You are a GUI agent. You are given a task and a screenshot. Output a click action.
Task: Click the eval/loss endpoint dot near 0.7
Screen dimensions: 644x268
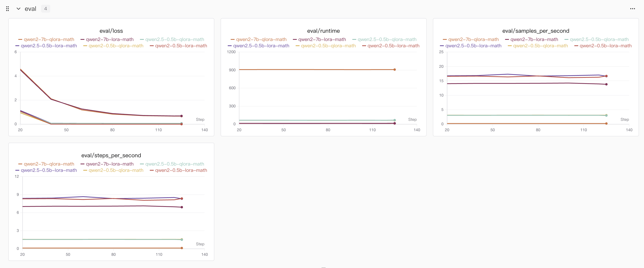(181, 116)
